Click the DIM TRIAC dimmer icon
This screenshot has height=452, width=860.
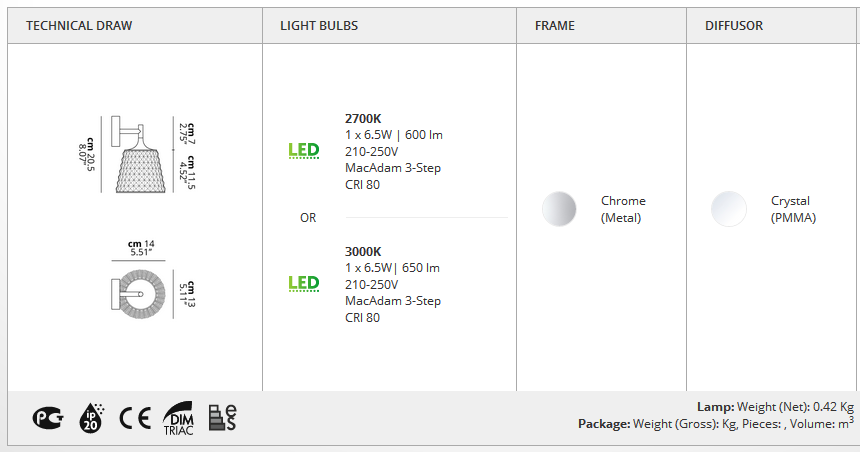tap(178, 419)
